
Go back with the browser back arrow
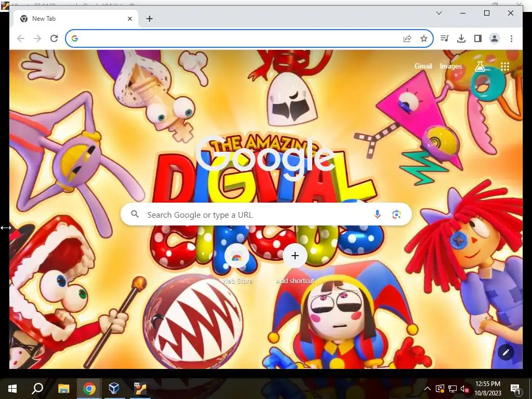21,38
